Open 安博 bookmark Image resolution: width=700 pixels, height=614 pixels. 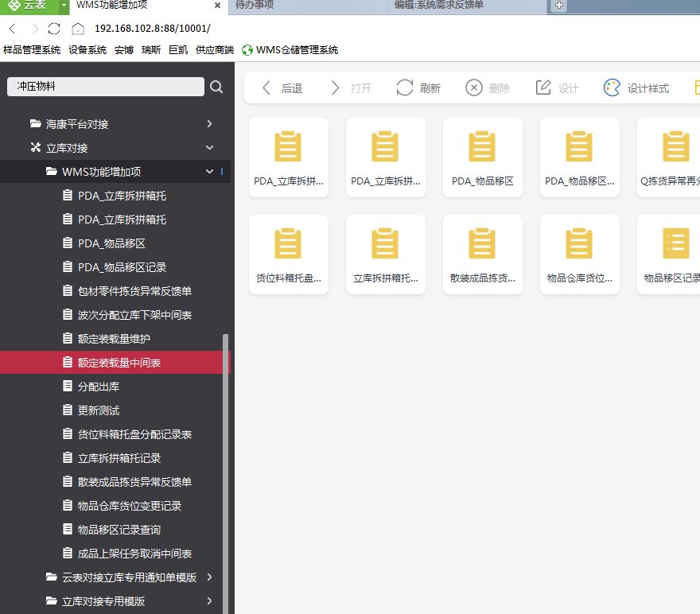(x=124, y=50)
